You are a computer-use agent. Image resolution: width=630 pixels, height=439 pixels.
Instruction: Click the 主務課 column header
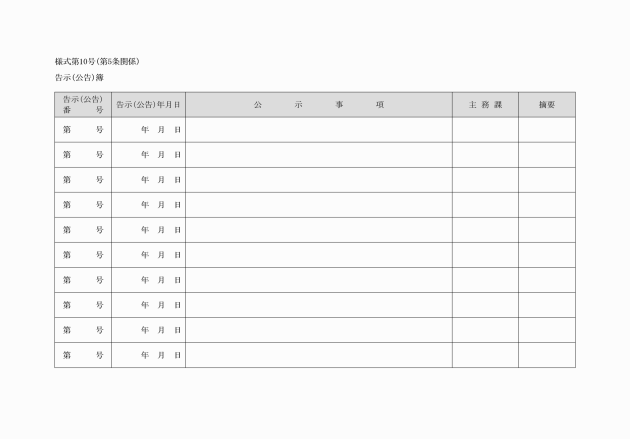click(x=485, y=105)
